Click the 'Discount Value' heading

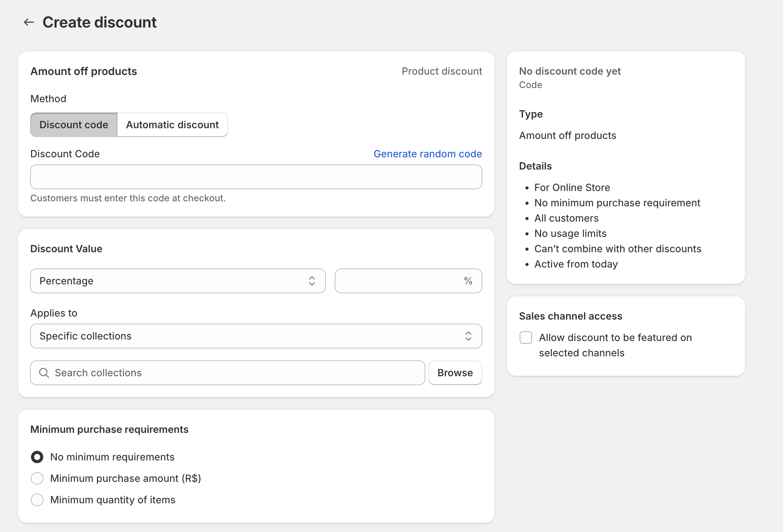click(66, 249)
